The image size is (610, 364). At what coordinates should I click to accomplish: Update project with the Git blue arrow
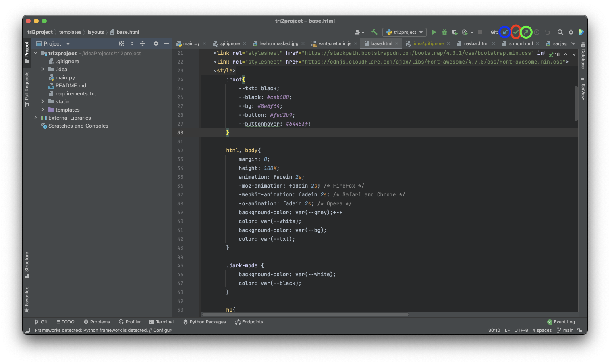(505, 32)
